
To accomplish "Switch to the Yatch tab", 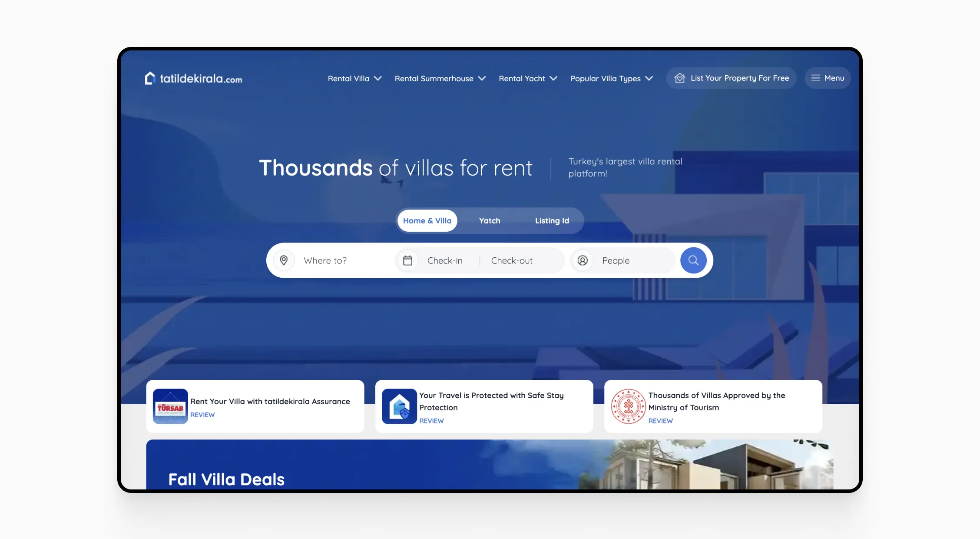I will (490, 221).
